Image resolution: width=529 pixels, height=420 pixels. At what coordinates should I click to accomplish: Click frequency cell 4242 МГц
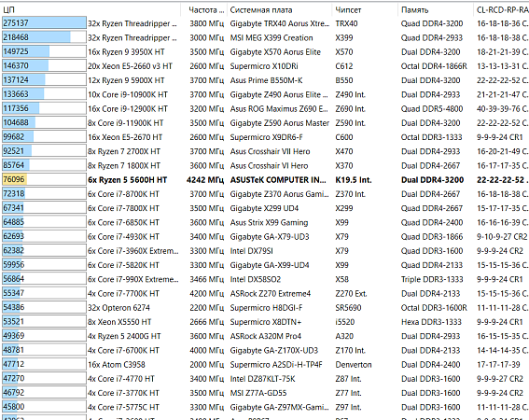pos(205,180)
